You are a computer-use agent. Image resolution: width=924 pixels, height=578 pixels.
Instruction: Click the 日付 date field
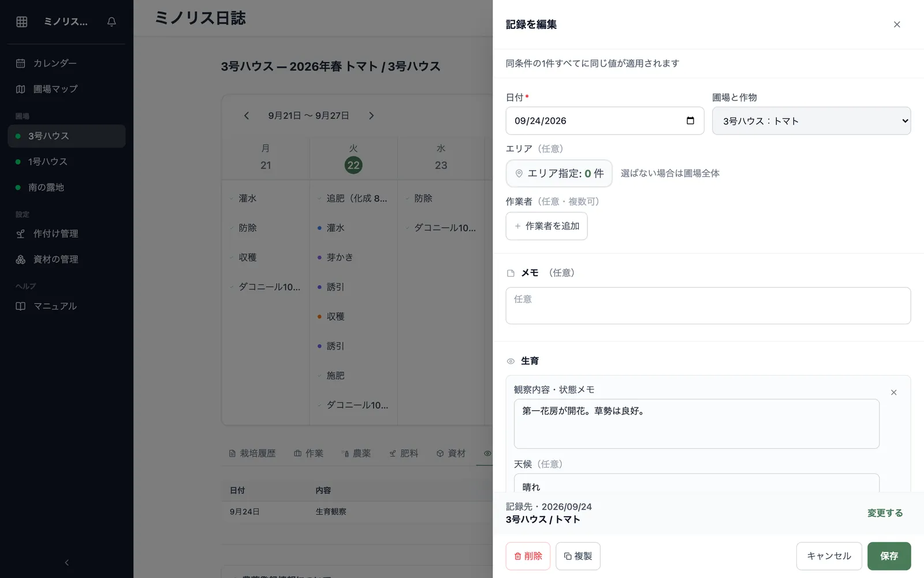(x=605, y=121)
